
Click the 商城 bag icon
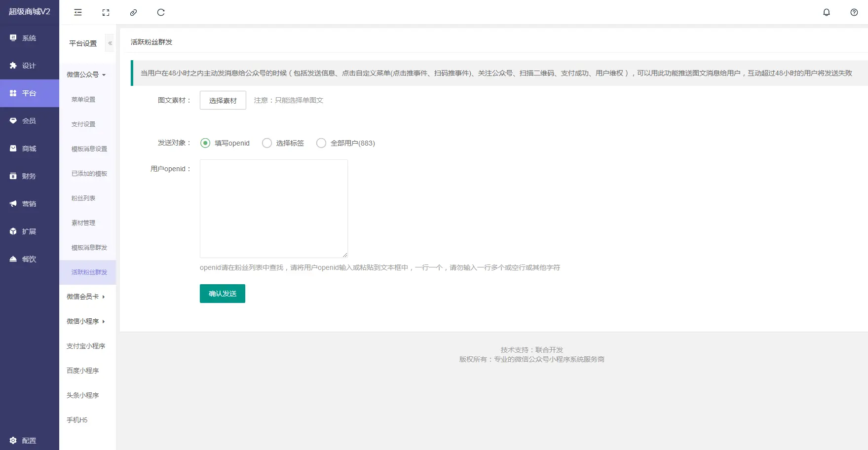point(13,149)
